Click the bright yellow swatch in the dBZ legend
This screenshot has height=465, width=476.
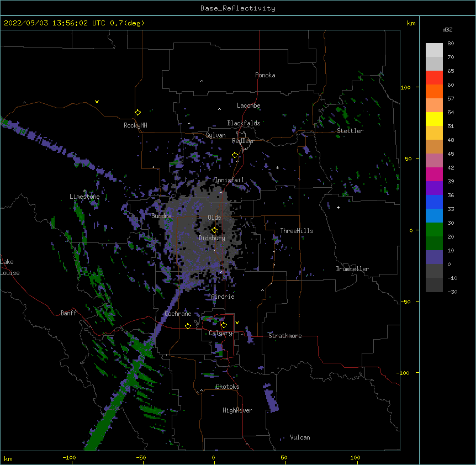point(434,119)
